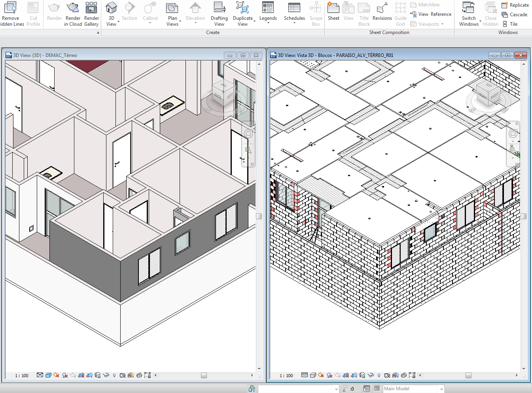Image resolution: width=532 pixels, height=393 pixels.
Task: Expand the Plan Views dropdown arrow
Action: click(180, 21)
